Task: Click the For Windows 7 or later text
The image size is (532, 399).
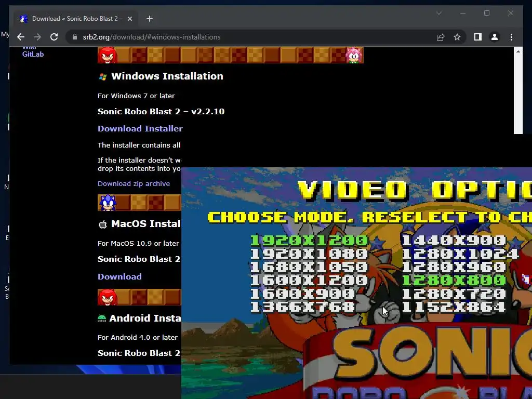Action: coord(136,96)
